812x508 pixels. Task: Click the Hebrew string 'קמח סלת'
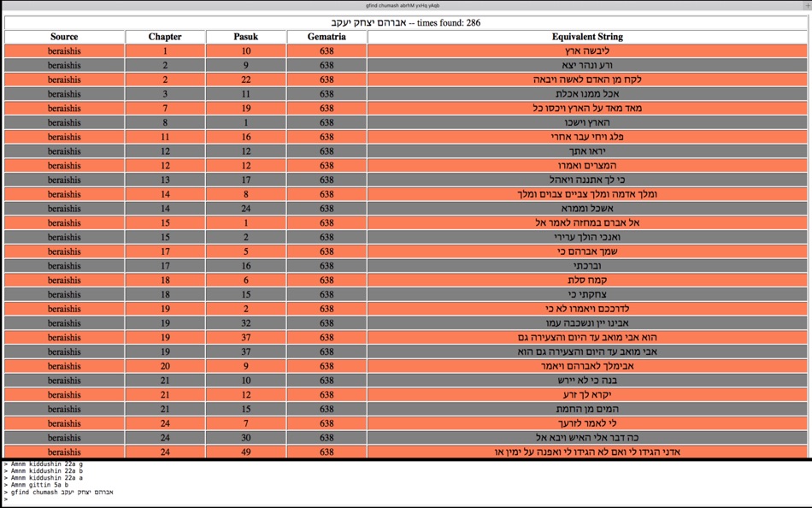587,281
